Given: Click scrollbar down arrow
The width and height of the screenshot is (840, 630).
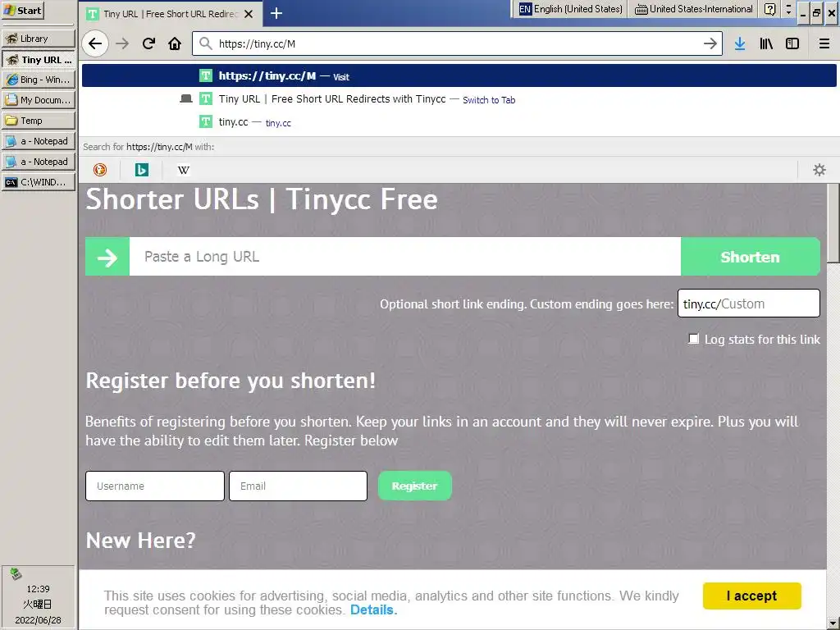Looking at the screenshot, I should coord(833,624).
